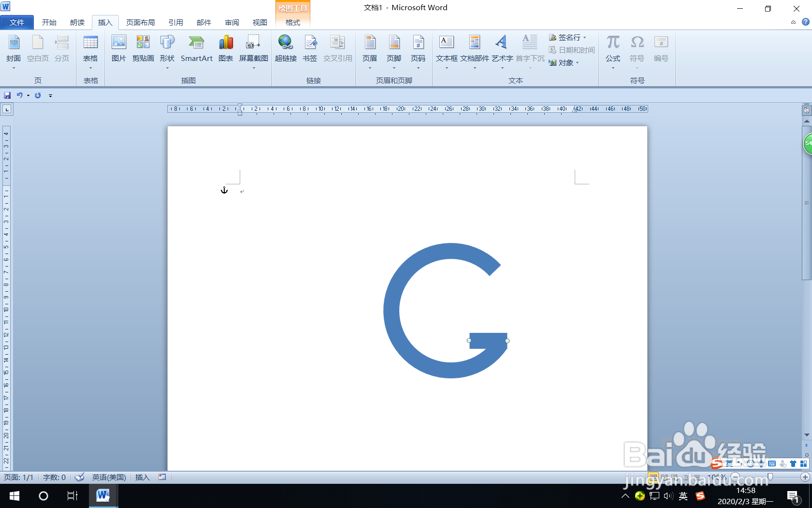Click the 字数 word count indicator
This screenshot has height=508, width=812.
tap(54, 478)
